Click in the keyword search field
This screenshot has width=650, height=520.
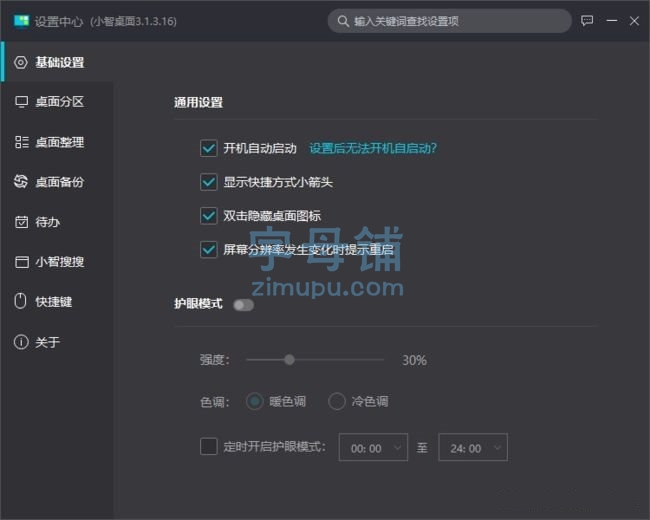(x=450, y=21)
